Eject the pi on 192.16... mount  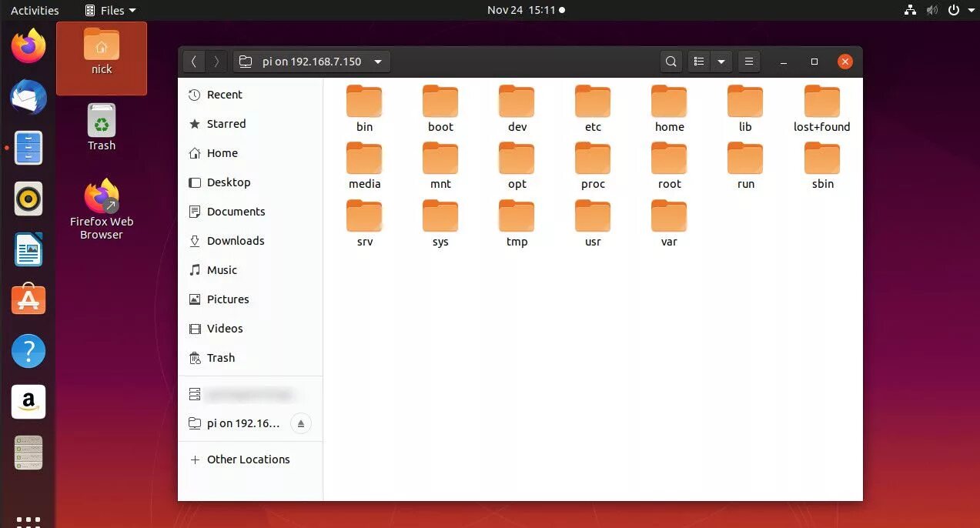(301, 423)
